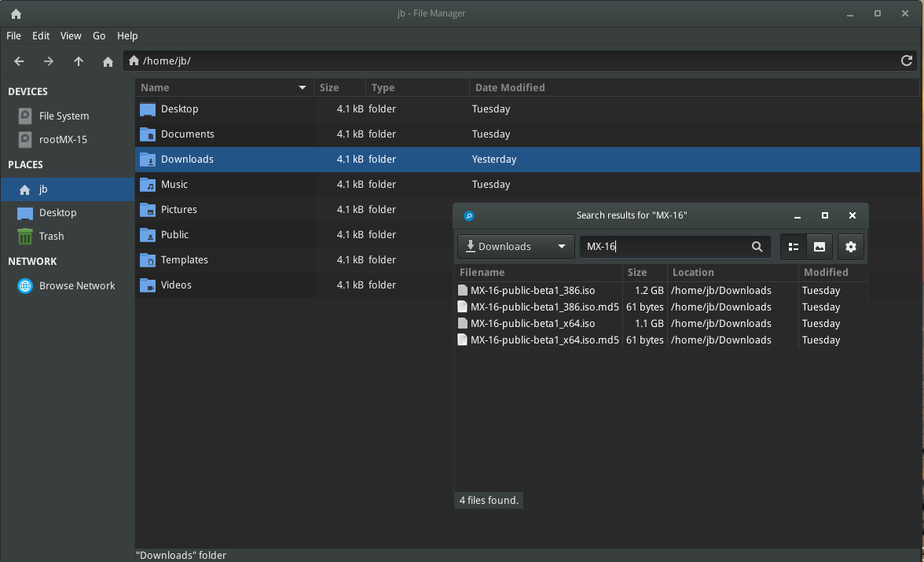Click the Videos folder icon
924x562 pixels.
tap(148, 285)
